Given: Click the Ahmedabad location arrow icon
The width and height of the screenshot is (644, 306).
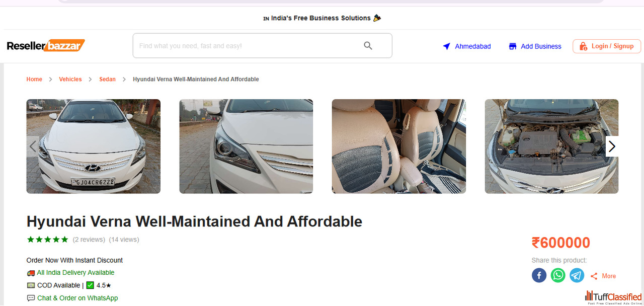Looking at the screenshot, I should [x=446, y=46].
